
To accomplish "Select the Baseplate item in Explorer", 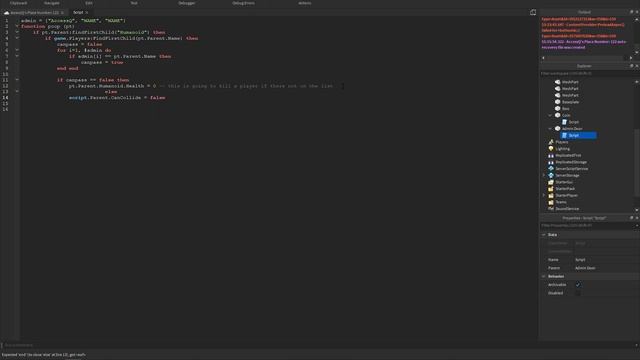I will pyautogui.click(x=570, y=102).
